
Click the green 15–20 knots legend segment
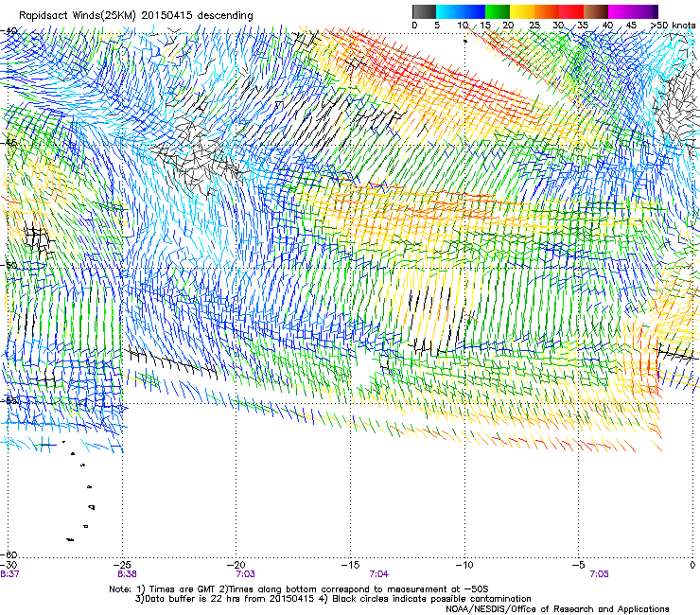498,11
